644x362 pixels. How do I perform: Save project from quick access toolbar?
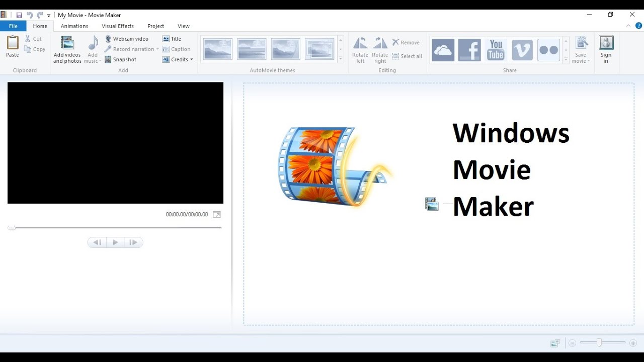[x=19, y=15]
